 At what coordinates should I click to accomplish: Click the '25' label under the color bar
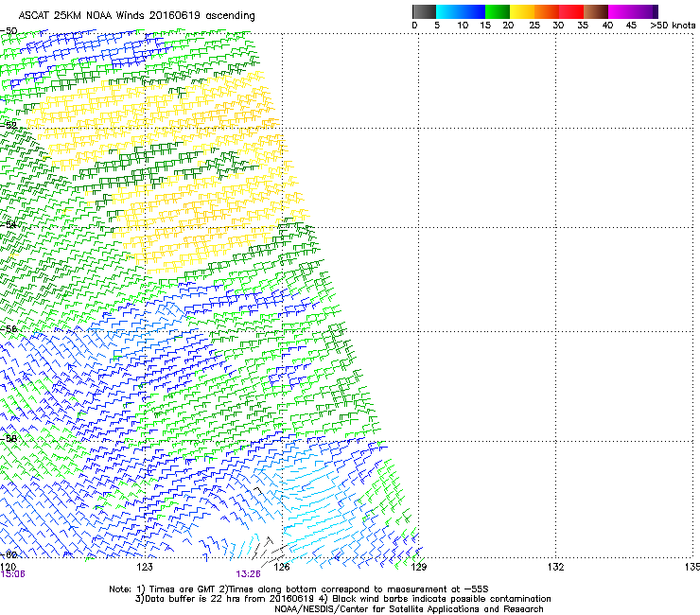[x=534, y=26]
